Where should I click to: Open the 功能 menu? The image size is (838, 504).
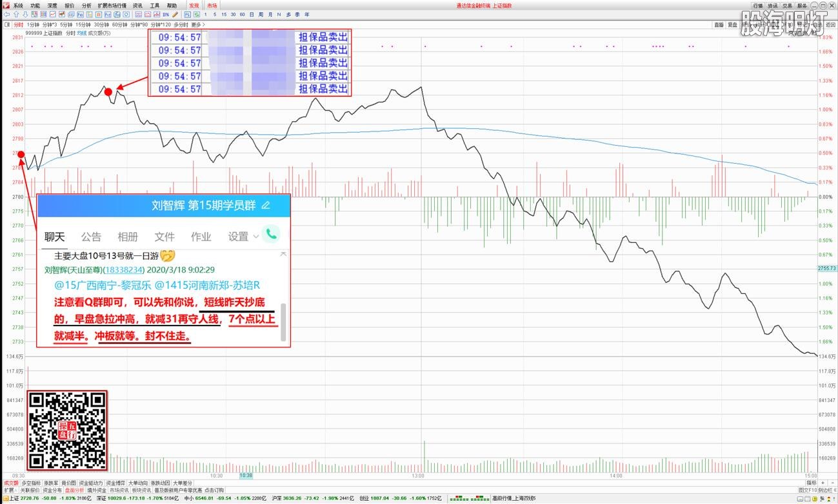pos(35,5)
